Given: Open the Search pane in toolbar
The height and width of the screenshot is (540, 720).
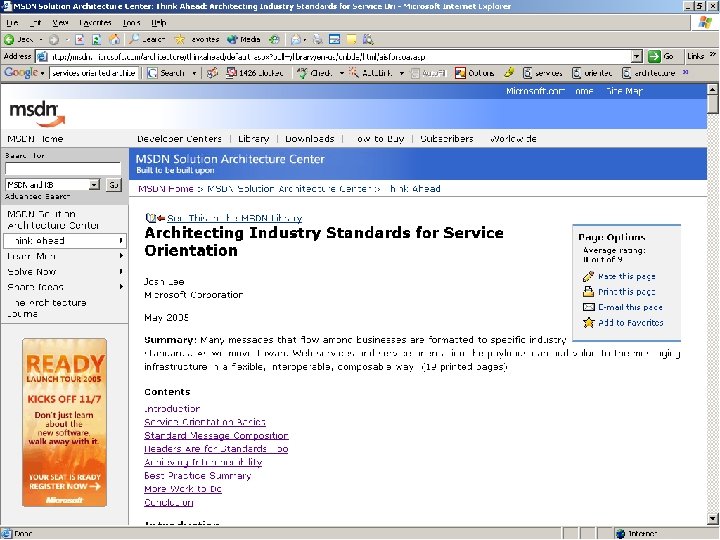Looking at the screenshot, I should pyautogui.click(x=147, y=39).
